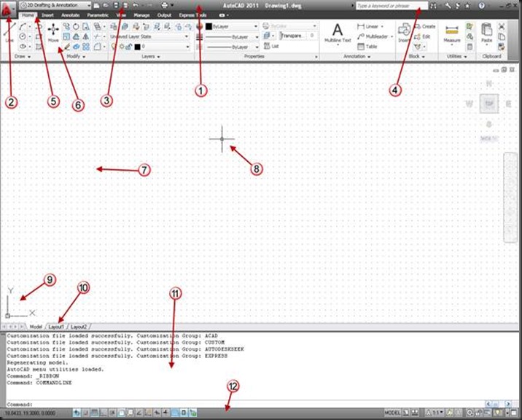The width and height of the screenshot is (522, 420).
Task: Click the List tool in Properties panel
Action: tap(271, 46)
